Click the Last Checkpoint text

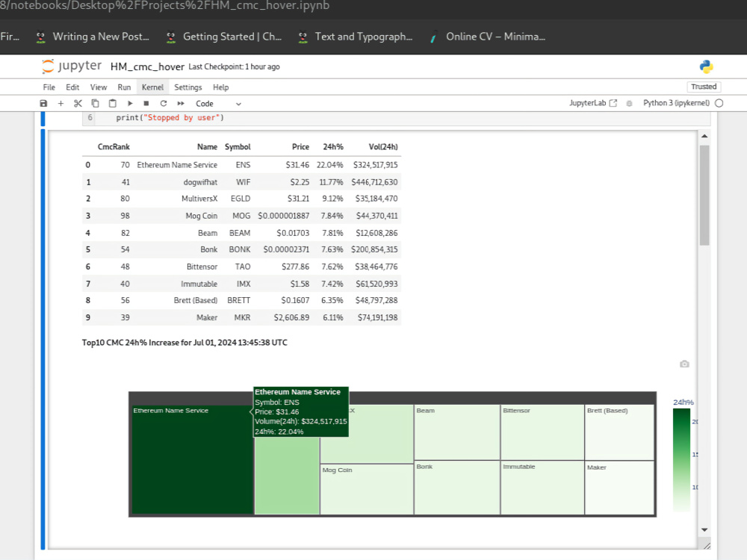(234, 66)
